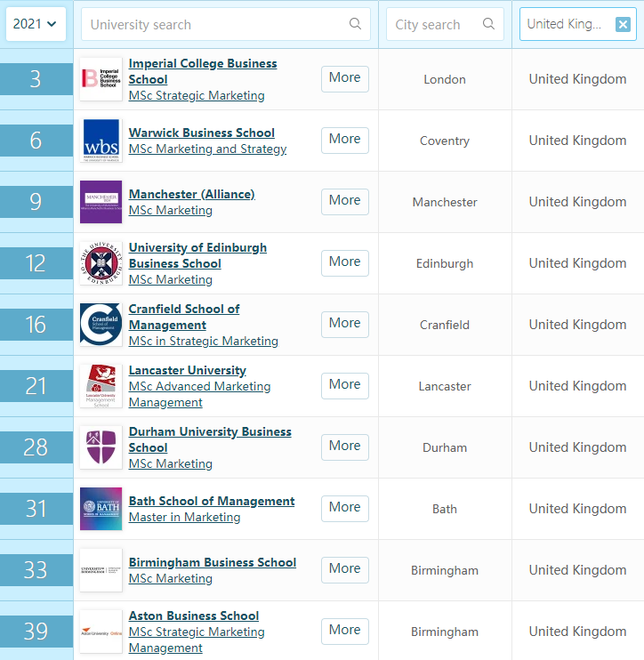This screenshot has height=660, width=644.
Task: Click the Aston University logo
Action: [x=101, y=632]
